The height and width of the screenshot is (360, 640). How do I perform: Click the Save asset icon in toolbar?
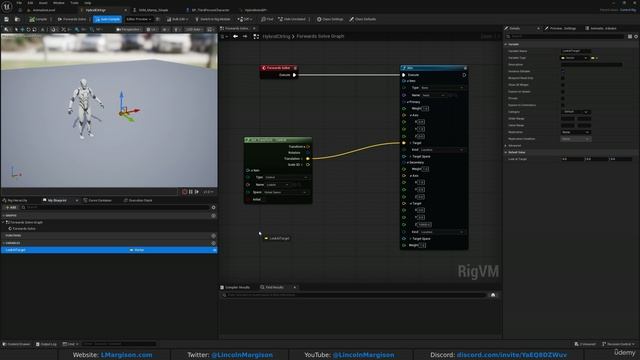coord(7,19)
